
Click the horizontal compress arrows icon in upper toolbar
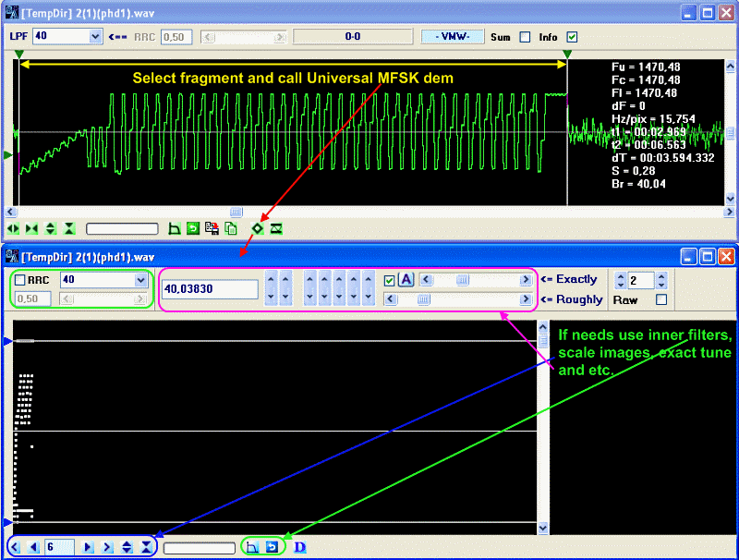click(32, 228)
